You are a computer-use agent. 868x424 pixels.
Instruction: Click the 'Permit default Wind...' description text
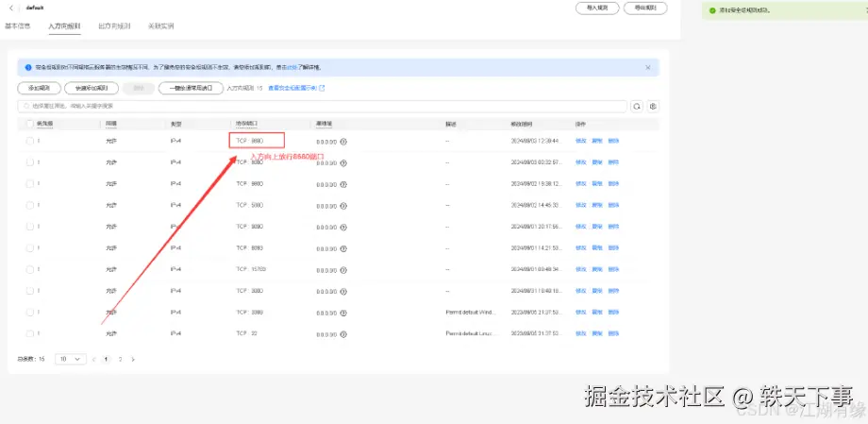[471, 312]
